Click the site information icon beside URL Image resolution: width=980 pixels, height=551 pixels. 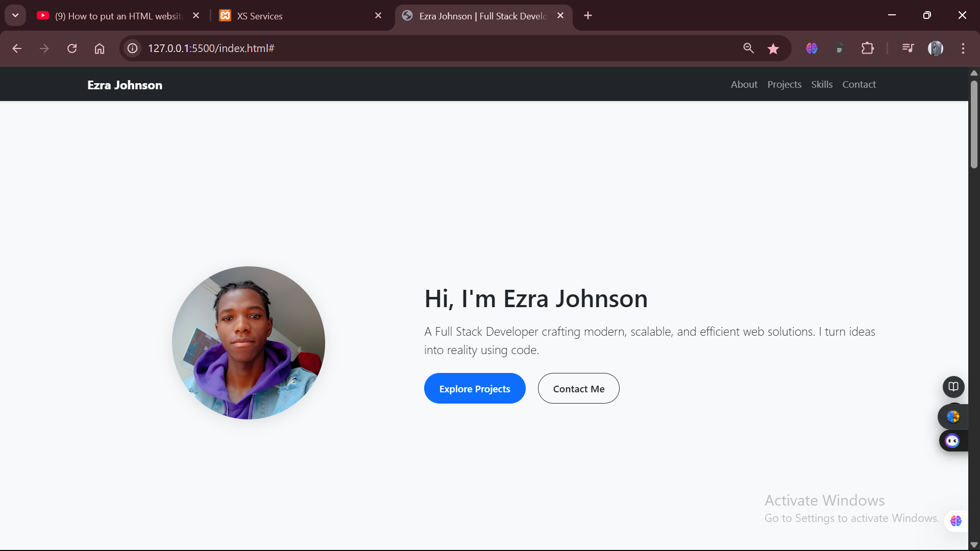pyautogui.click(x=133, y=48)
